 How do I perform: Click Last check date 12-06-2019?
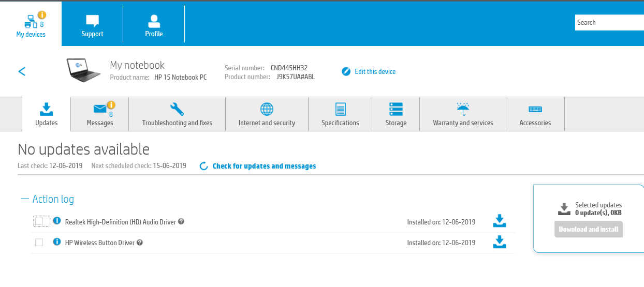click(x=67, y=166)
